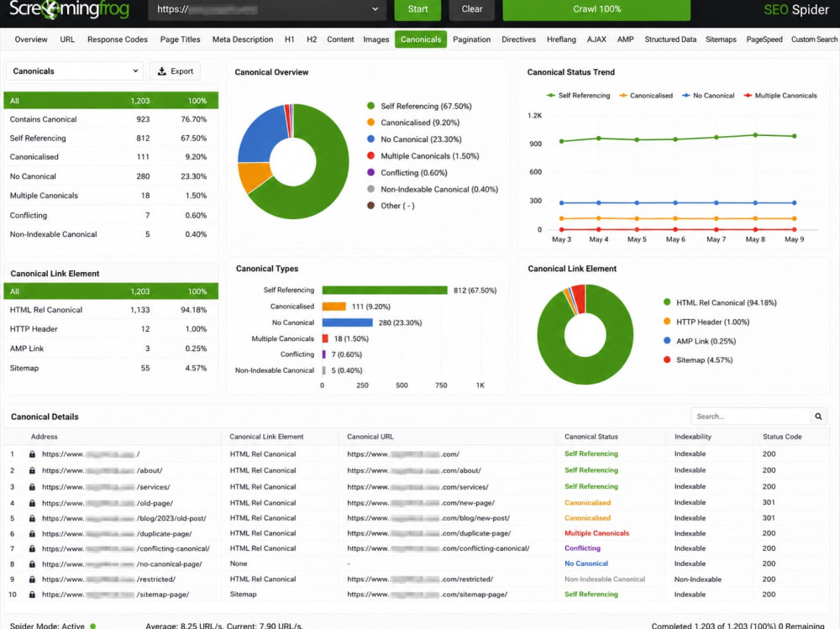The height and width of the screenshot is (629, 840).
Task: Click the padlock icon beside /blog/2023/old-post/
Action: click(32, 518)
